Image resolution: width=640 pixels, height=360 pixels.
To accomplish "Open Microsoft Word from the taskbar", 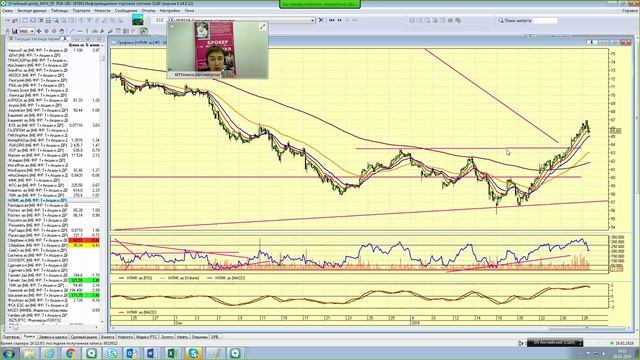I will (x=152, y=353).
